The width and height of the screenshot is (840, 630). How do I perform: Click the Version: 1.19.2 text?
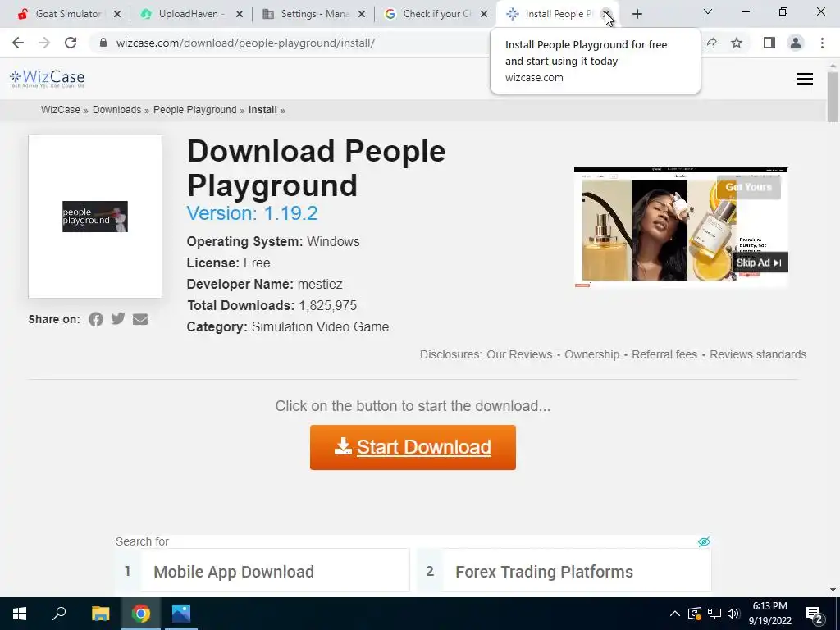[252, 213]
